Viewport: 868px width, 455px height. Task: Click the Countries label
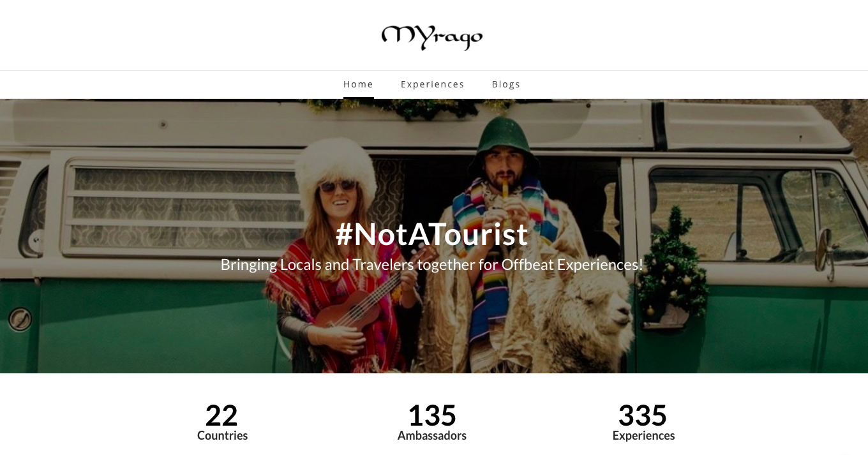[222, 436]
